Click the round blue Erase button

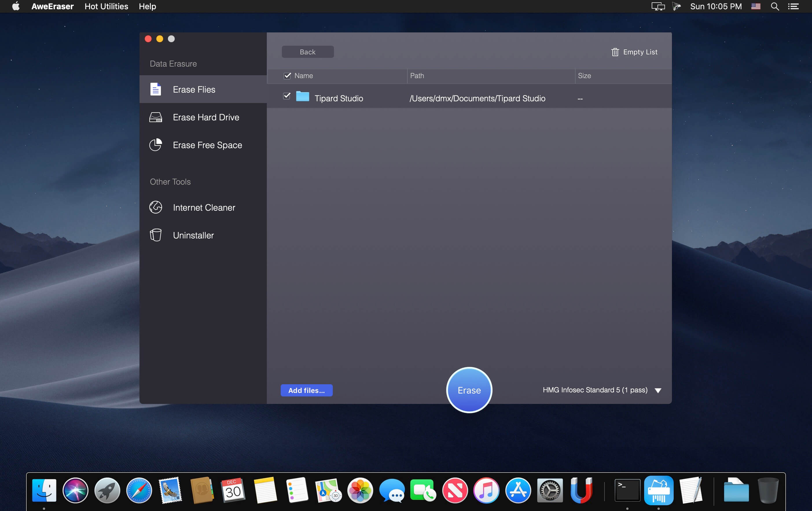[x=469, y=390]
